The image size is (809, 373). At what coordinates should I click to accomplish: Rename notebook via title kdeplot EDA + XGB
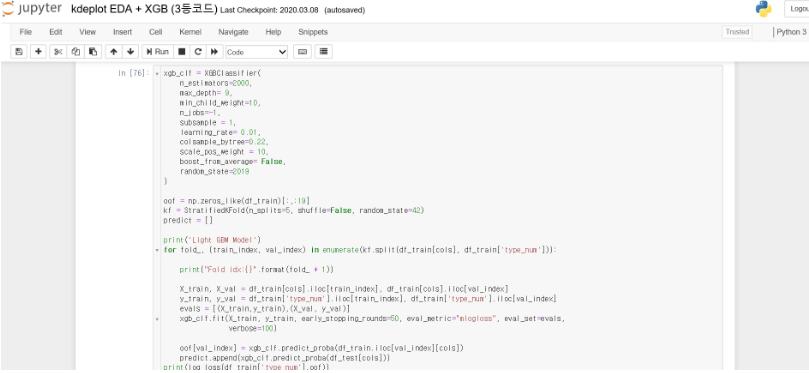coord(144,9)
